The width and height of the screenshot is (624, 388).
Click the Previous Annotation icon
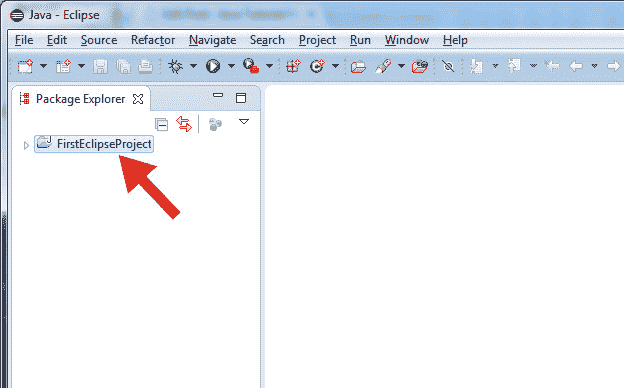(514, 66)
